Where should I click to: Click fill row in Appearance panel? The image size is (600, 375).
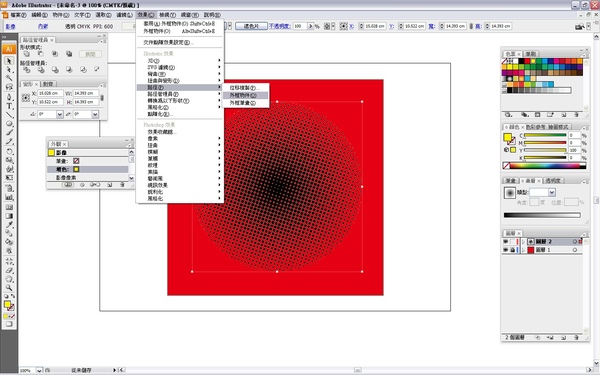tap(88, 169)
